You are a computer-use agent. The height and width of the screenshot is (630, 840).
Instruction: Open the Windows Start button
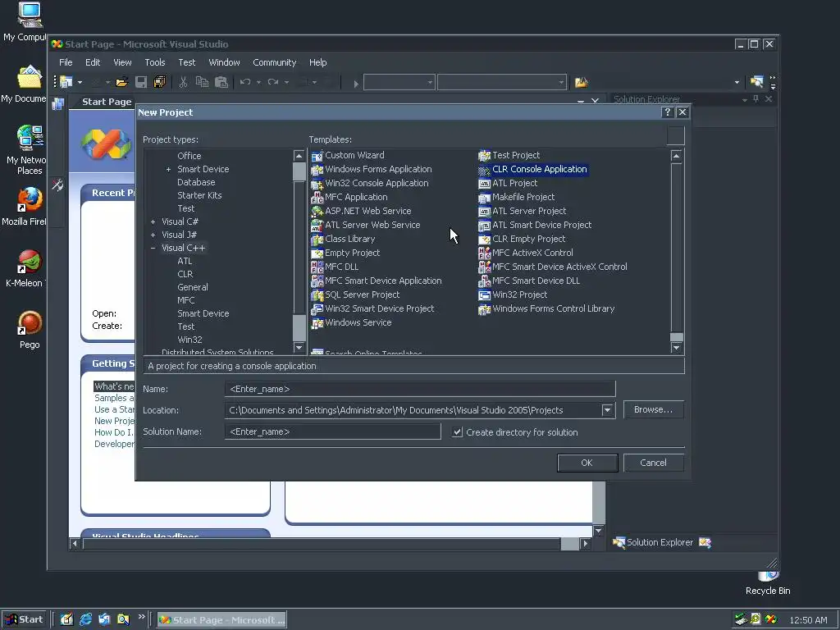point(24,620)
